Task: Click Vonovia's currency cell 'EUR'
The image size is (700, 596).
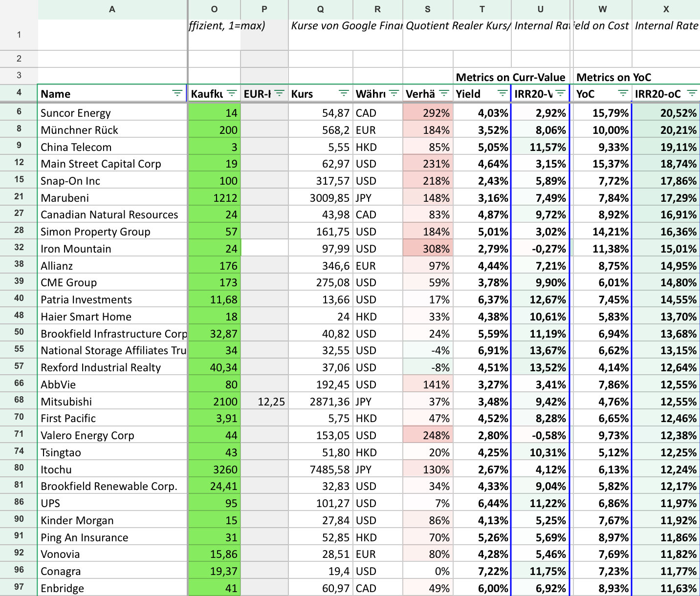Action: click(x=378, y=554)
